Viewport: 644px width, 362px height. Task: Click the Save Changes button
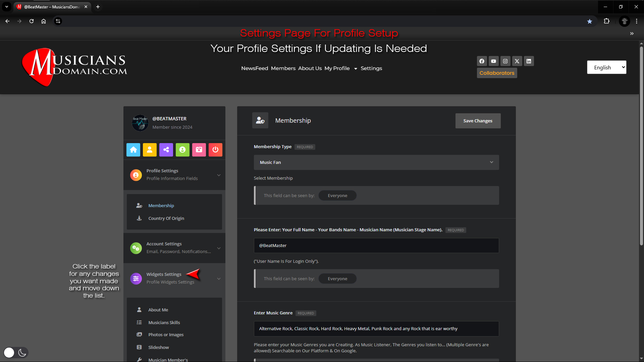478,121
